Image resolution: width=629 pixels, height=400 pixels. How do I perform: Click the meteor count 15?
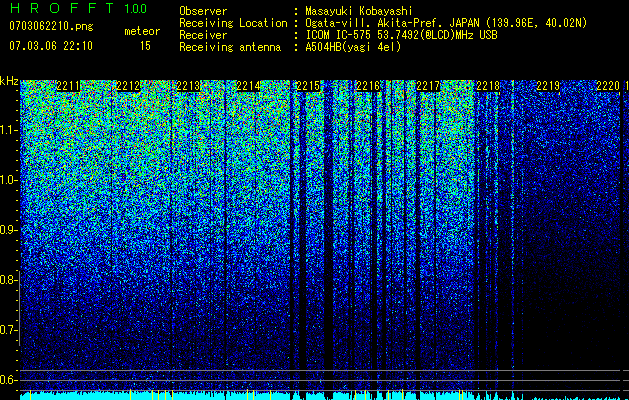click(x=145, y=46)
